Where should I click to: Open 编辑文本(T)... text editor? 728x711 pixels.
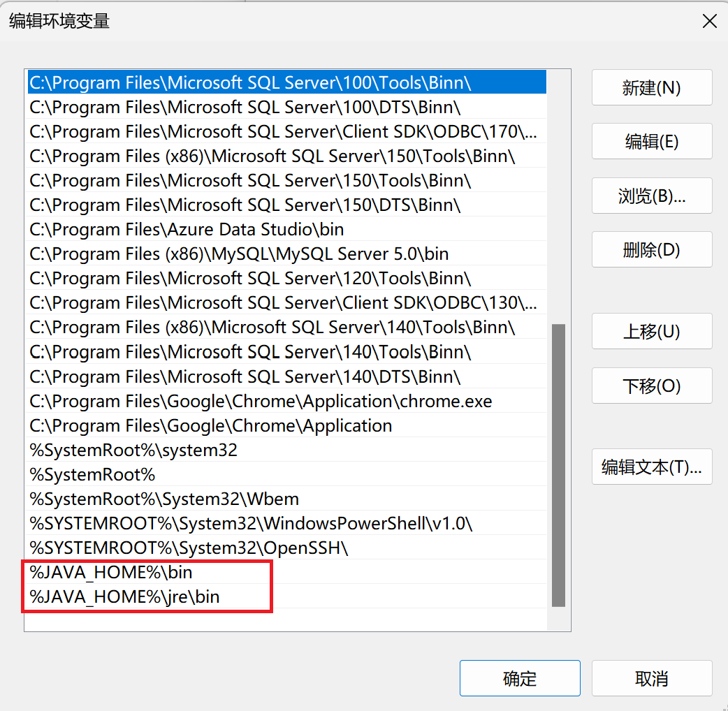pyautogui.click(x=652, y=467)
